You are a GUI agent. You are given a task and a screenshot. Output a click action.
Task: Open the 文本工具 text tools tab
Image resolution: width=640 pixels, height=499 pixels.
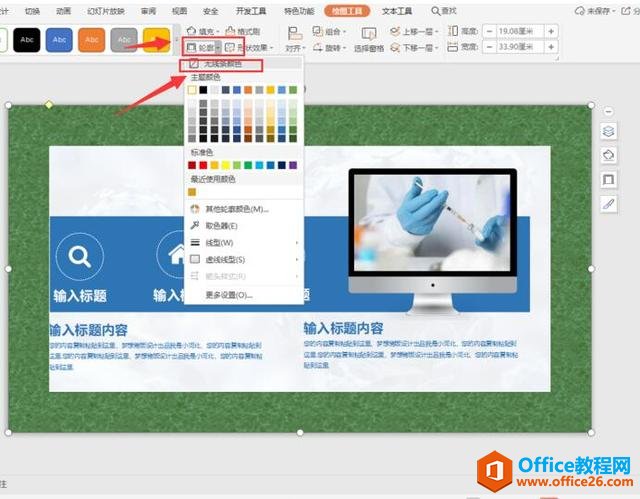[x=397, y=11]
